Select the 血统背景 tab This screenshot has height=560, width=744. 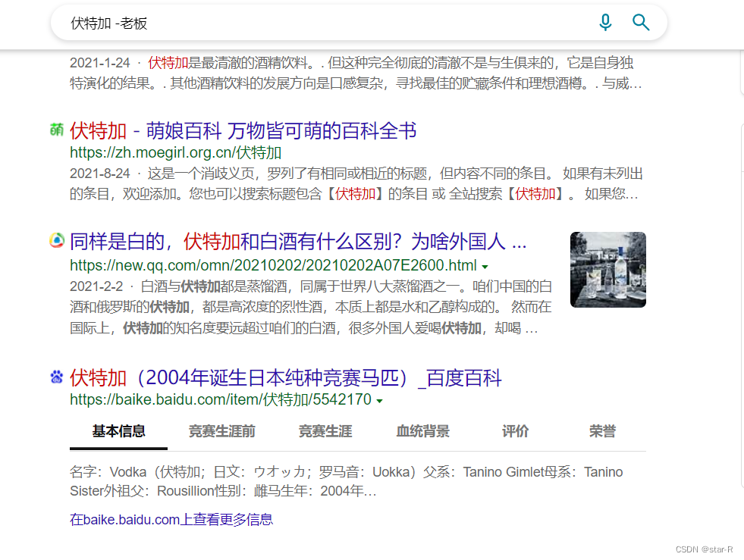point(423,431)
